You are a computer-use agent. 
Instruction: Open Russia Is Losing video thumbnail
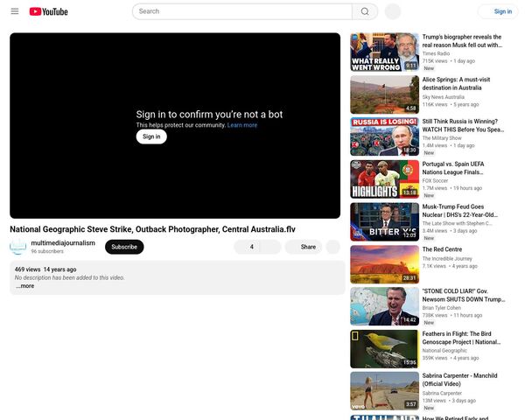coord(384,136)
